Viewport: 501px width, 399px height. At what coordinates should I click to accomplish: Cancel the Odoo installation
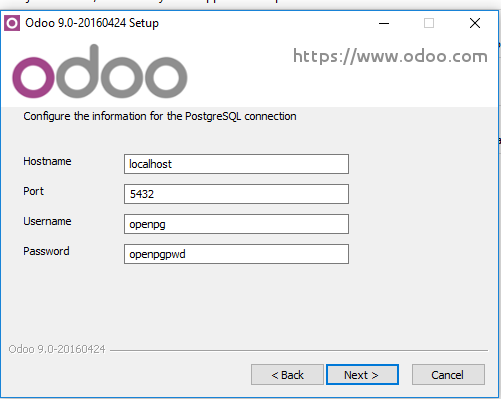448,375
